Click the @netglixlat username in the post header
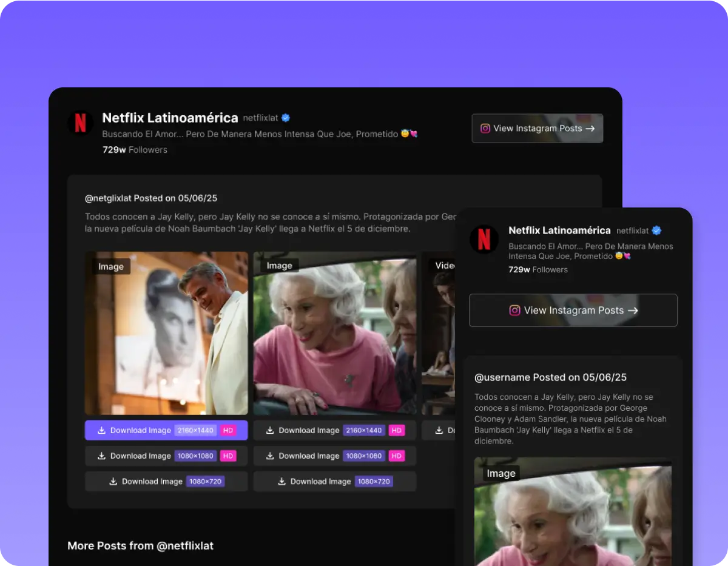728x566 pixels. [108, 198]
